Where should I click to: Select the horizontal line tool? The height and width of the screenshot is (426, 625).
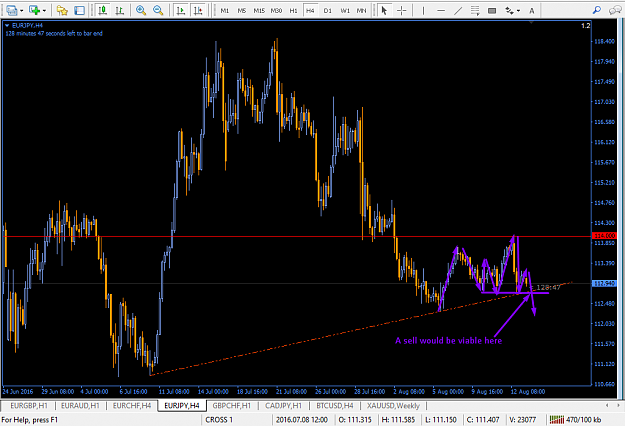coord(441,10)
